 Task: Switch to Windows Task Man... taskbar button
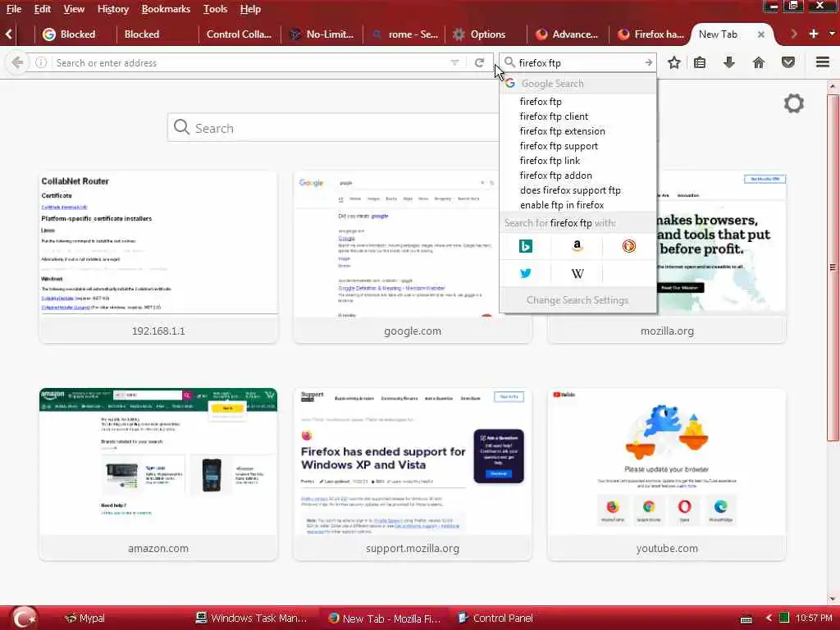pyautogui.click(x=251, y=619)
